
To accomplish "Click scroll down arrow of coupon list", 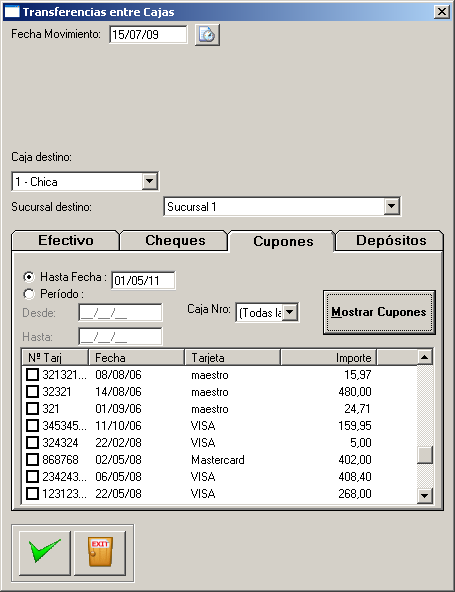I will 425,496.
